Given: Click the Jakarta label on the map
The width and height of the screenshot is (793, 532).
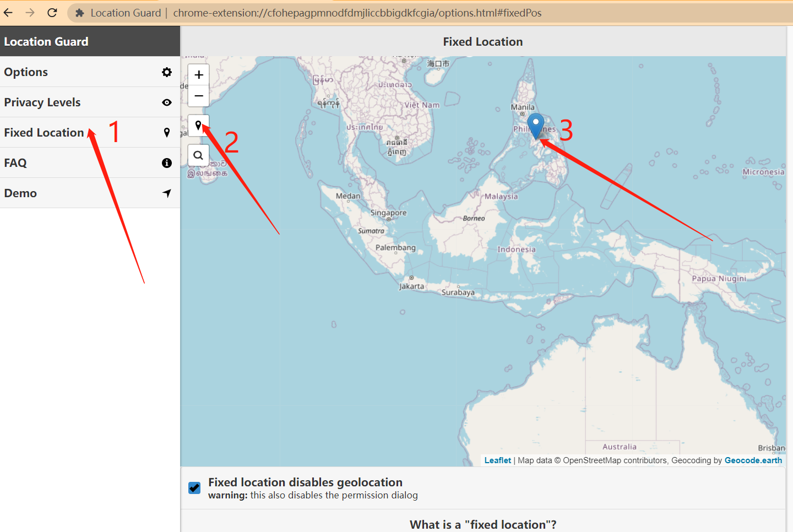Looking at the screenshot, I should [412, 286].
